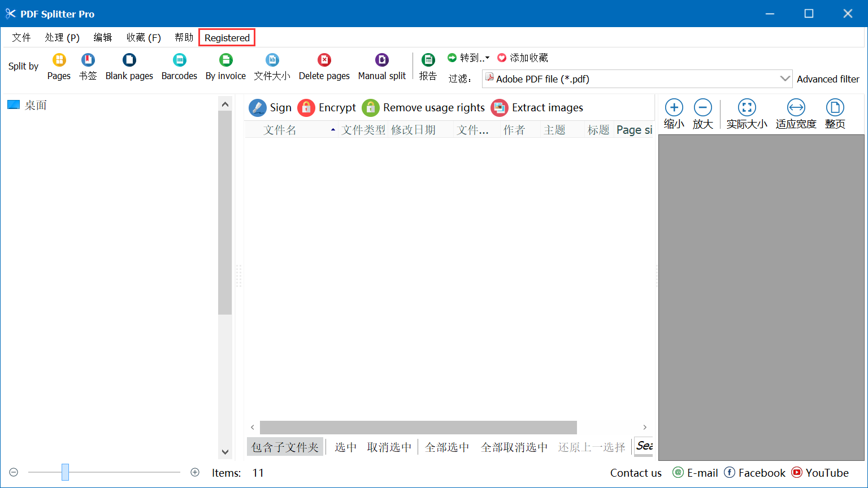868x488 pixels.
Task: Click the add favorite (添加收藏) heart
Action: [x=502, y=58]
